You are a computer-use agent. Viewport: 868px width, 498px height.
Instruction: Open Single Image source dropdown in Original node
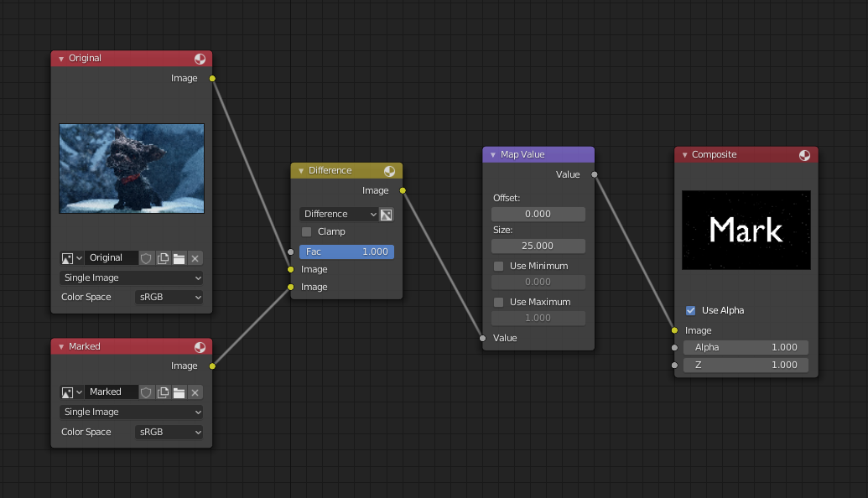[x=132, y=278]
